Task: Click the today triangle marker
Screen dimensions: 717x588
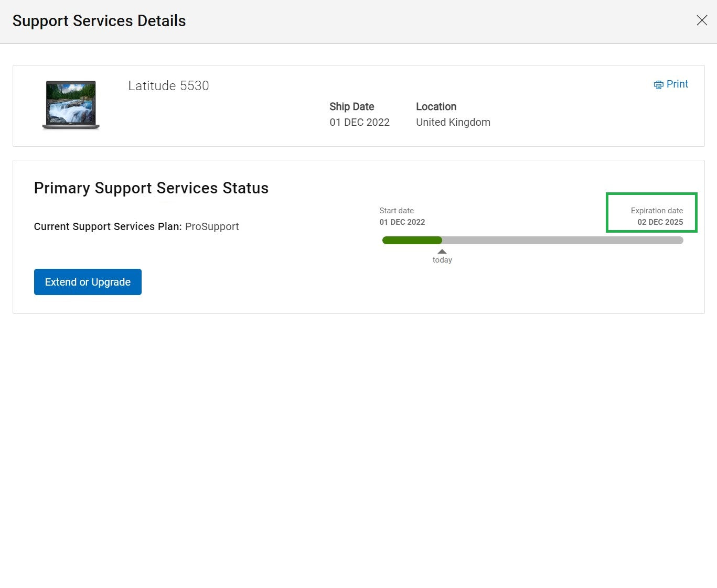Action: click(442, 252)
